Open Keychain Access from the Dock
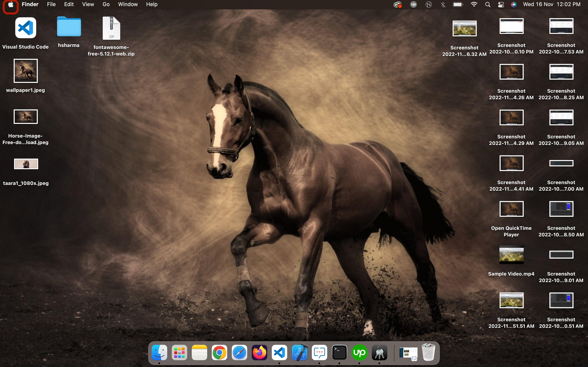Viewport: 588px width, 367px height. pyautogui.click(x=380, y=353)
